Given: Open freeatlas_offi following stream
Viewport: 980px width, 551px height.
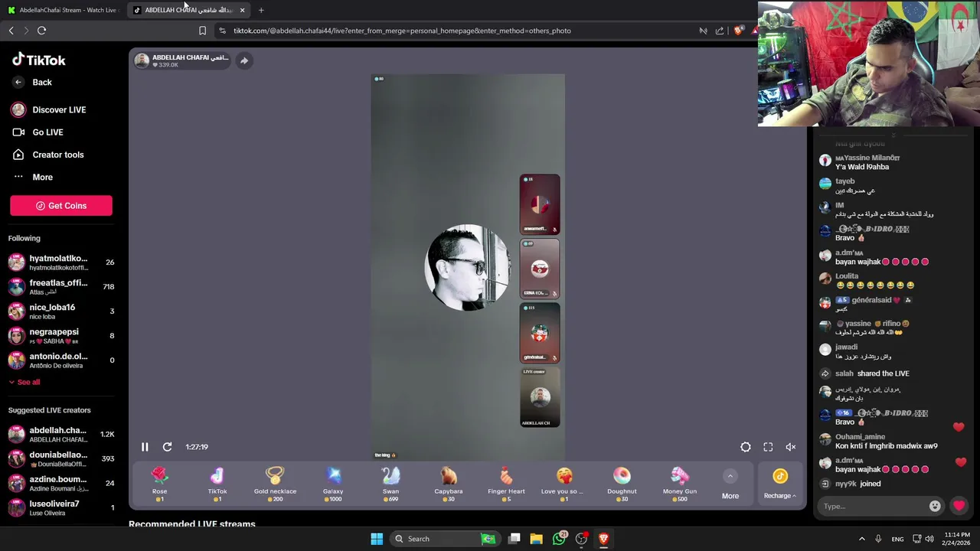Looking at the screenshot, I should tap(61, 287).
